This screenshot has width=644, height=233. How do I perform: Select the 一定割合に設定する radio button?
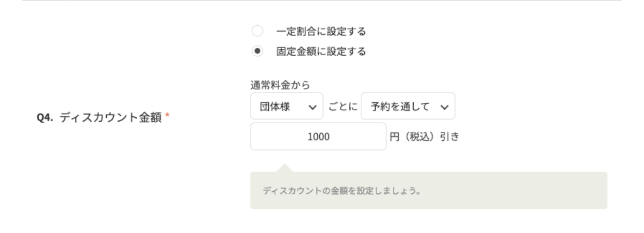point(258,32)
